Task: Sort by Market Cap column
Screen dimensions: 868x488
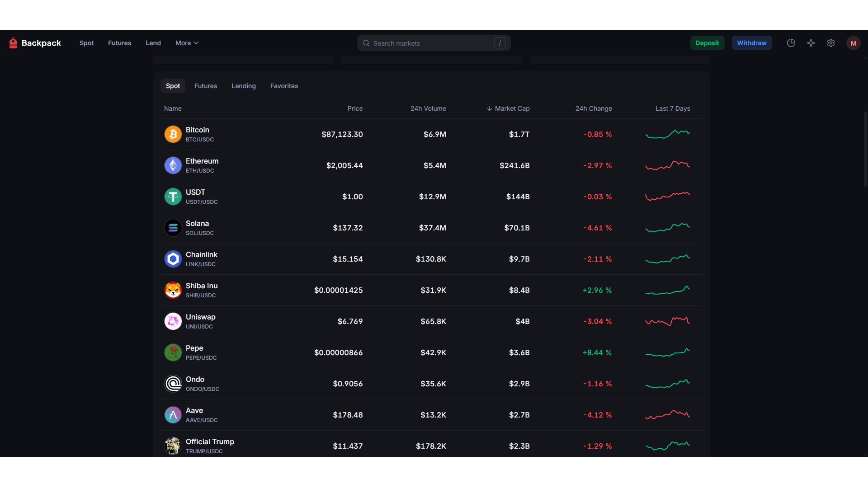Action: click(508, 108)
